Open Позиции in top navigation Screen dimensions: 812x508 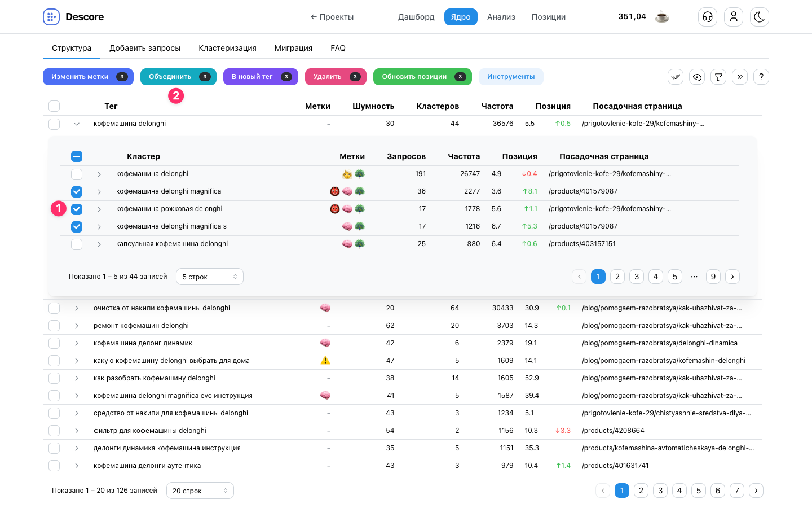tap(549, 17)
